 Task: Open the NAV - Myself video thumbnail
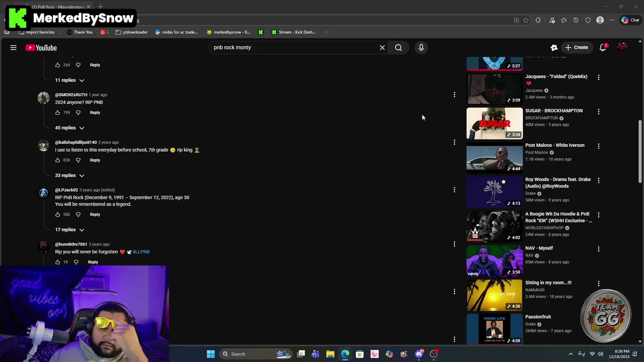tap(495, 261)
